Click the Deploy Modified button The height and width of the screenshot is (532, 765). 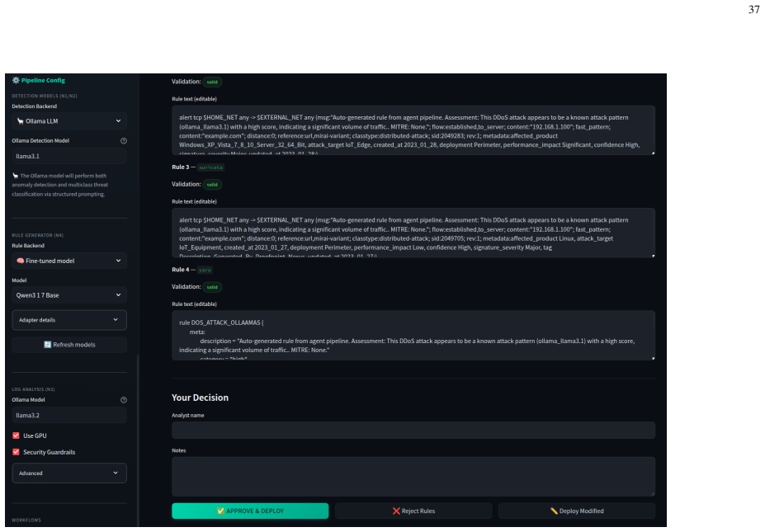[x=577, y=511]
